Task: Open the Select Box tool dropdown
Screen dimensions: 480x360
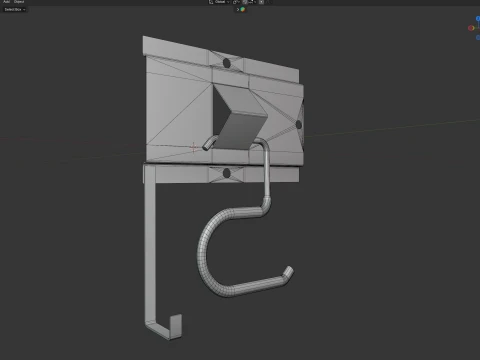Action: coord(15,9)
